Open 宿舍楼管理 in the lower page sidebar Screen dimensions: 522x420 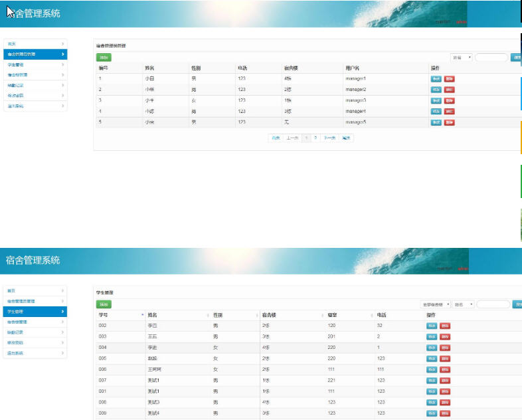35,322
